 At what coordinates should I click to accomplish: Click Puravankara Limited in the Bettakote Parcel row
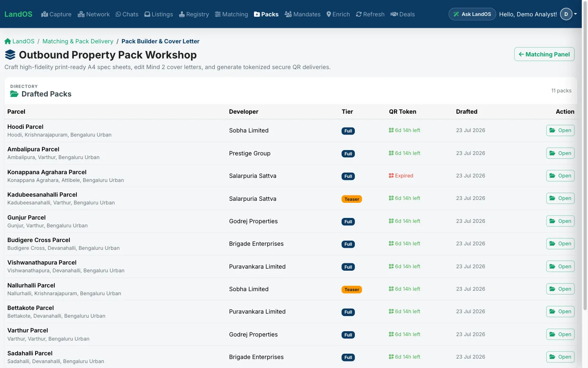[x=257, y=312]
